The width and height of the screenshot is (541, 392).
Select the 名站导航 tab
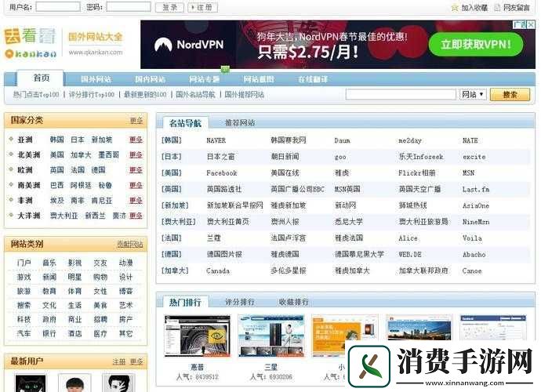pyautogui.click(x=185, y=123)
